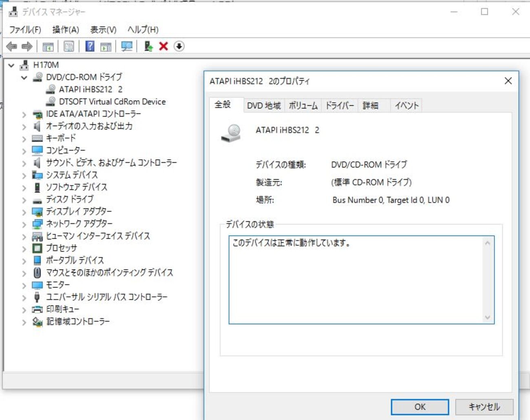Click the text "Bus Number 0, Target Id 0, LUN 0"

coord(391,200)
